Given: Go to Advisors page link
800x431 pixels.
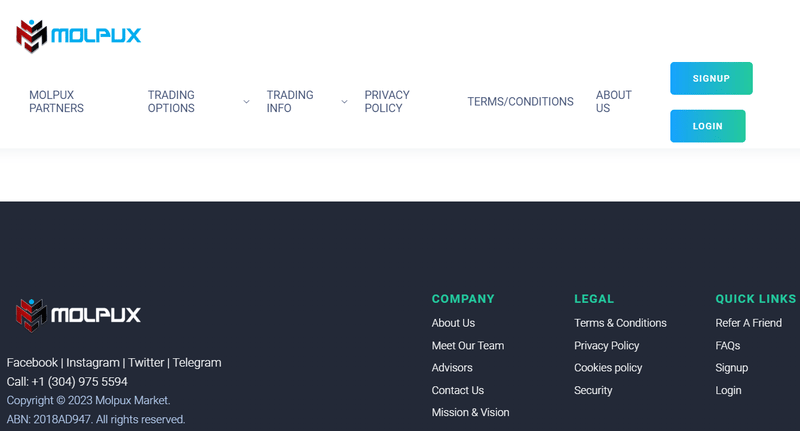Looking at the screenshot, I should pos(452,368).
